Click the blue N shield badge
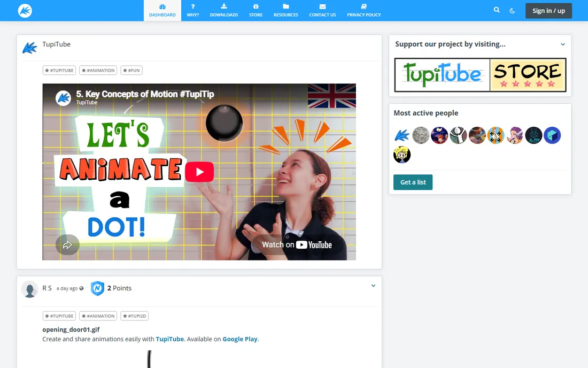The height and width of the screenshot is (368, 588). pos(97,288)
